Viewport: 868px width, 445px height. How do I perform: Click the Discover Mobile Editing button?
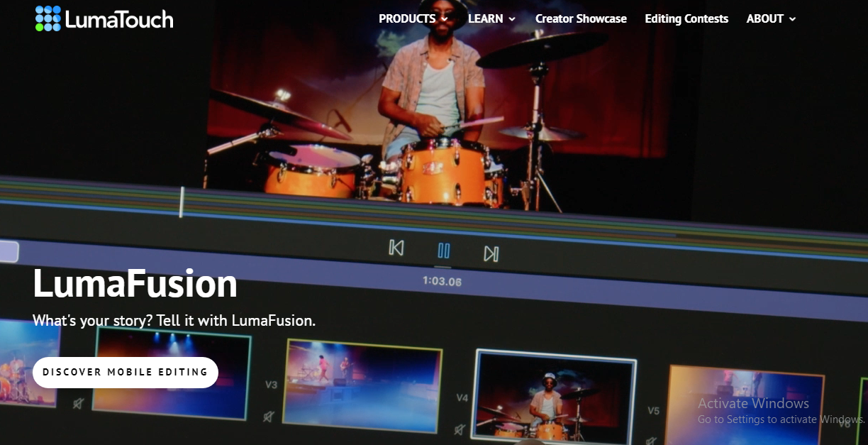click(x=126, y=372)
